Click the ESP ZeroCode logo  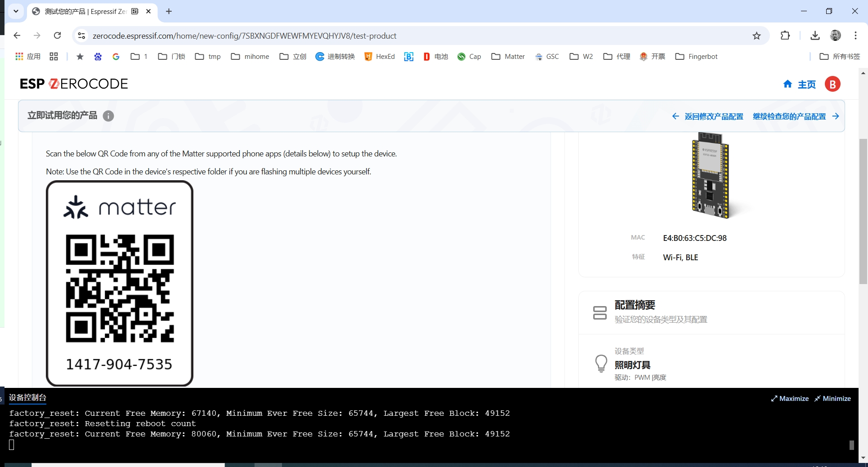pos(74,84)
